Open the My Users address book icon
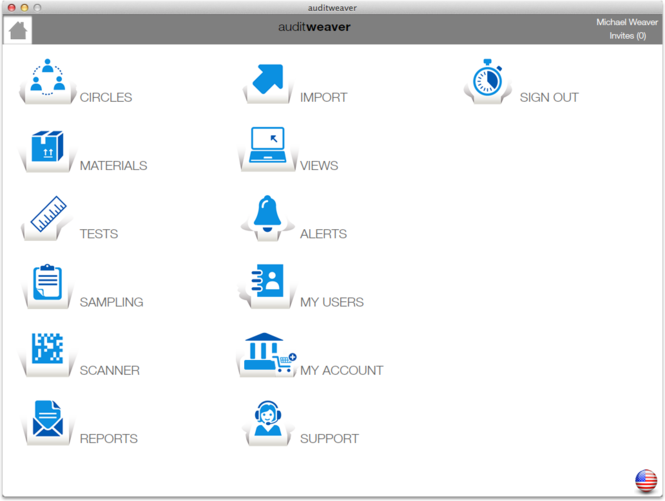Screen dimensions: 665x501 pyautogui.click(x=267, y=283)
